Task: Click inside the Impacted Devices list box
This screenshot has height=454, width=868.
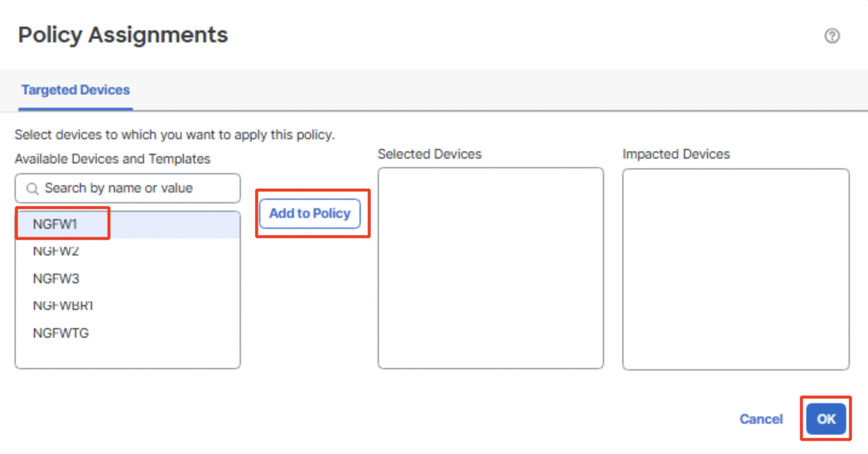Action: point(735,269)
